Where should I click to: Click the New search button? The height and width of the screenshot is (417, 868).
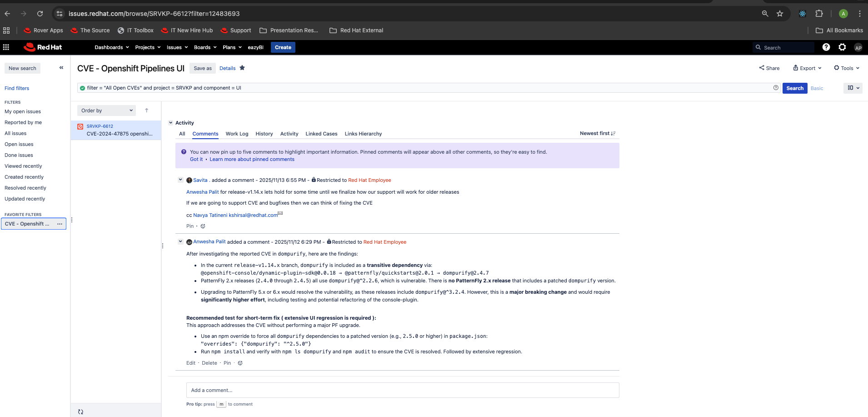22,68
